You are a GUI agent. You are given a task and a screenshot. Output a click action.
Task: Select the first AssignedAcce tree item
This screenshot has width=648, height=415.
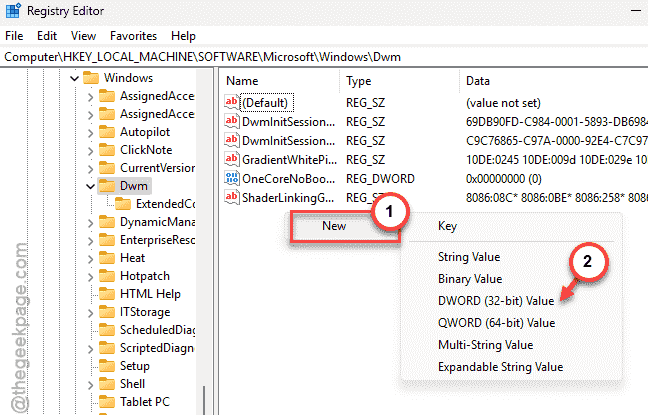point(157,96)
